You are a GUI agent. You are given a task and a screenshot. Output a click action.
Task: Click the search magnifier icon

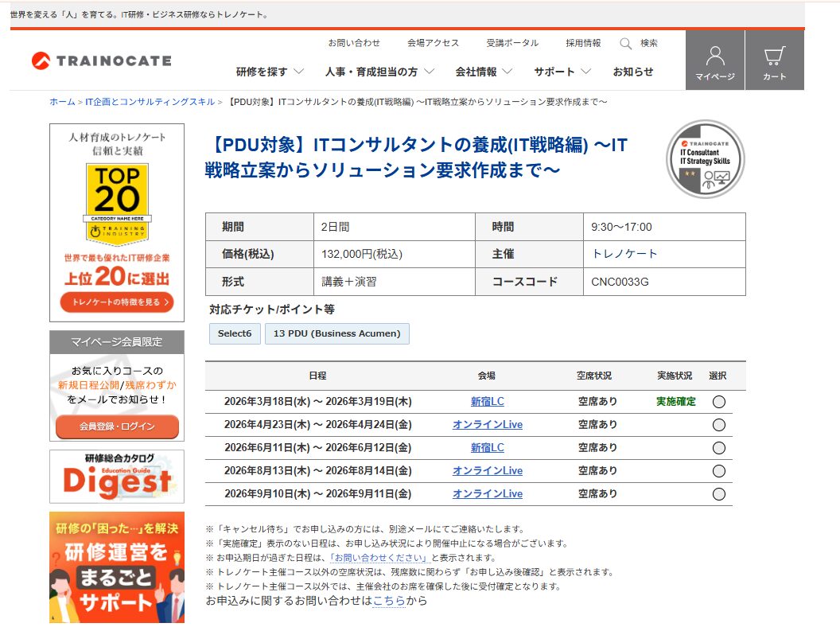click(626, 43)
